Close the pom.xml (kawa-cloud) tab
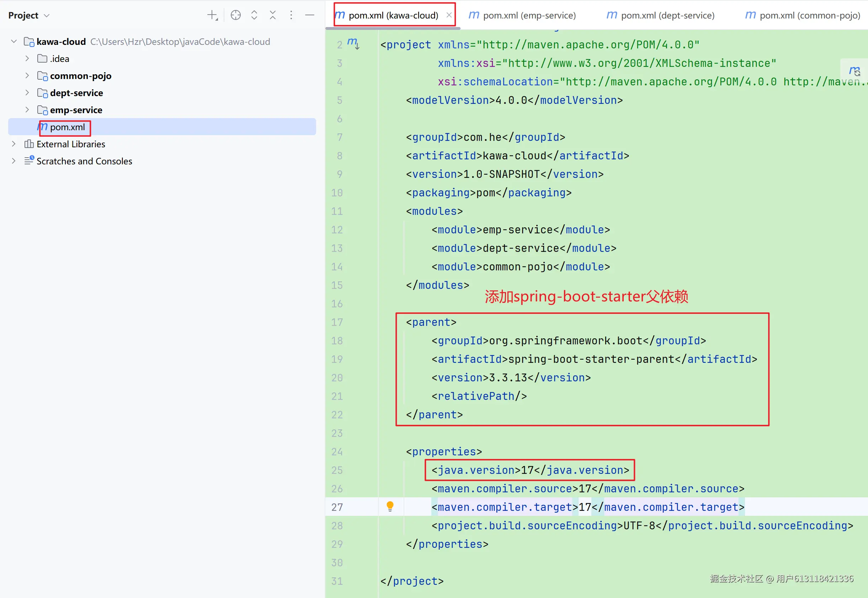This screenshot has height=598, width=868. [449, 15]
